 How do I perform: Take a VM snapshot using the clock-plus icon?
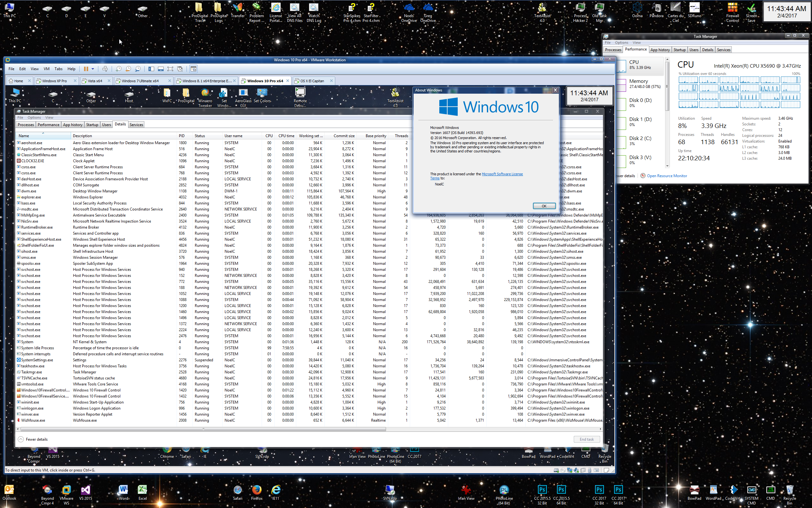118,69
